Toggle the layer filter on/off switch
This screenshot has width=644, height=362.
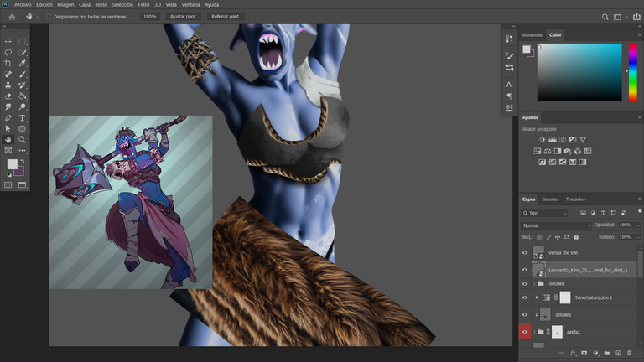pos(640,212)
